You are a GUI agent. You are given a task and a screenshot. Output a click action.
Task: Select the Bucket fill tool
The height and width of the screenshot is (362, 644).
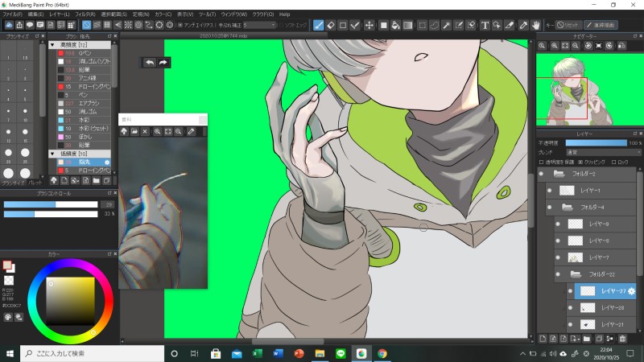[x=395, y=25]
